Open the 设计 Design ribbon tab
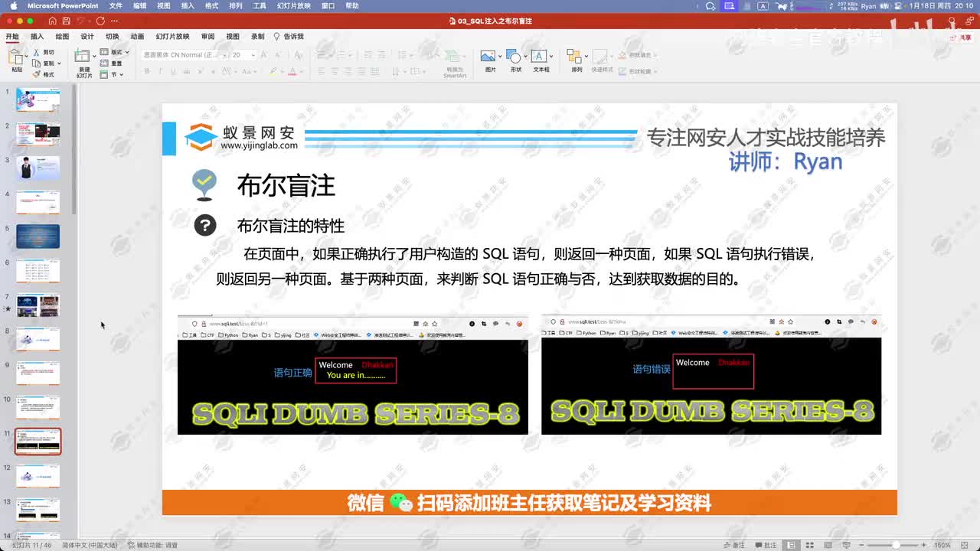Screen dimensions: 980x551 point(87,36)
